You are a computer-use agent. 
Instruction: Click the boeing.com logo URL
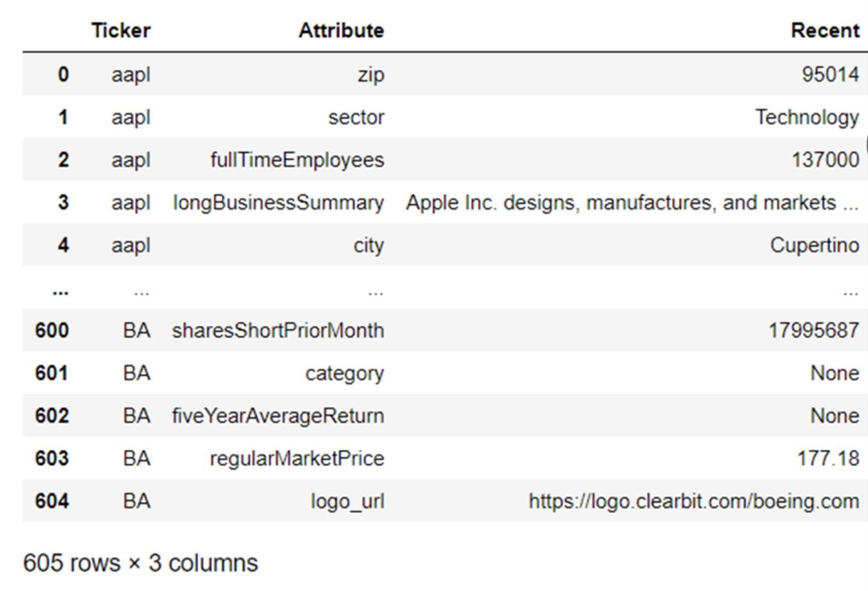pyautogui.click(x=694, y=502)
